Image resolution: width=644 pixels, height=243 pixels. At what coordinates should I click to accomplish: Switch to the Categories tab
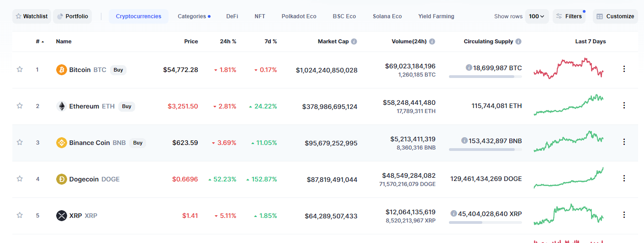(x=194, y=16)
